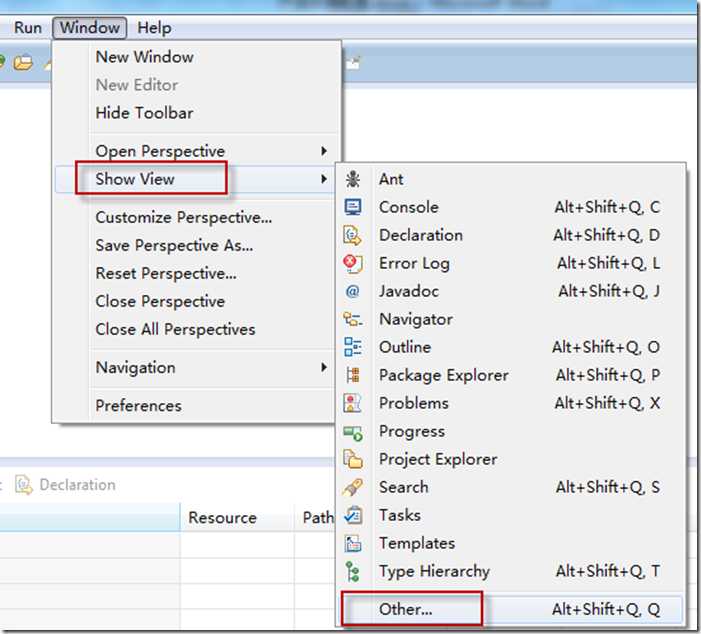The height and width of the screenshot is (634, 701).
Task: Click the Problems view icon
Action: [353, 403]
